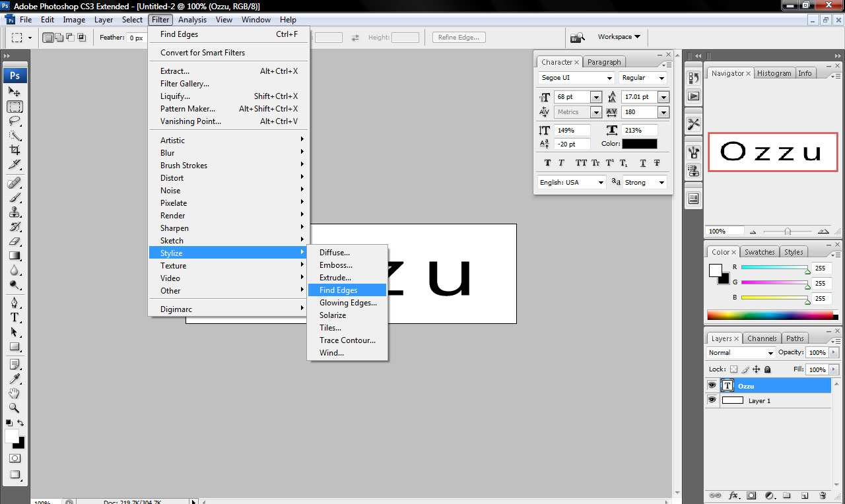Open the Segoe UI font family dropdown

point(576,78)
